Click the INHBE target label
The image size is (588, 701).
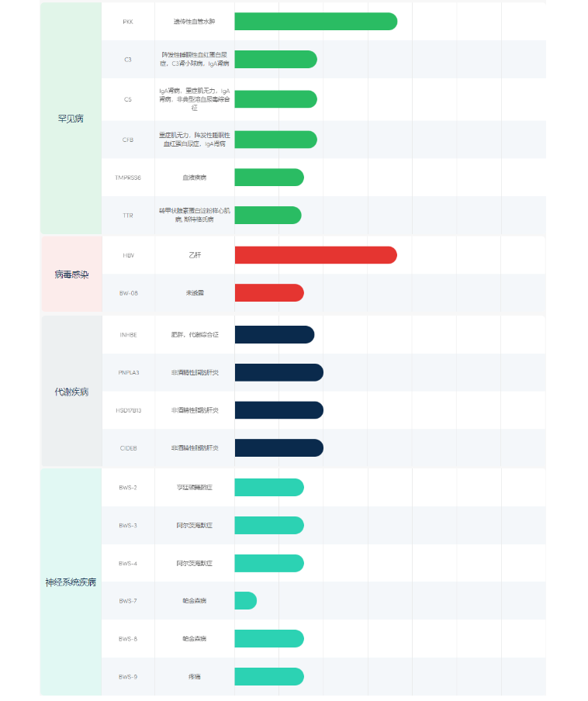[128, 335]
